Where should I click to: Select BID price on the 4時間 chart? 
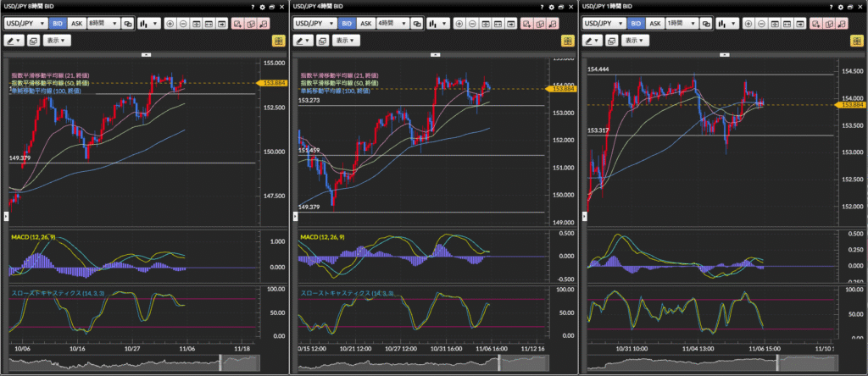click(346, 24)
